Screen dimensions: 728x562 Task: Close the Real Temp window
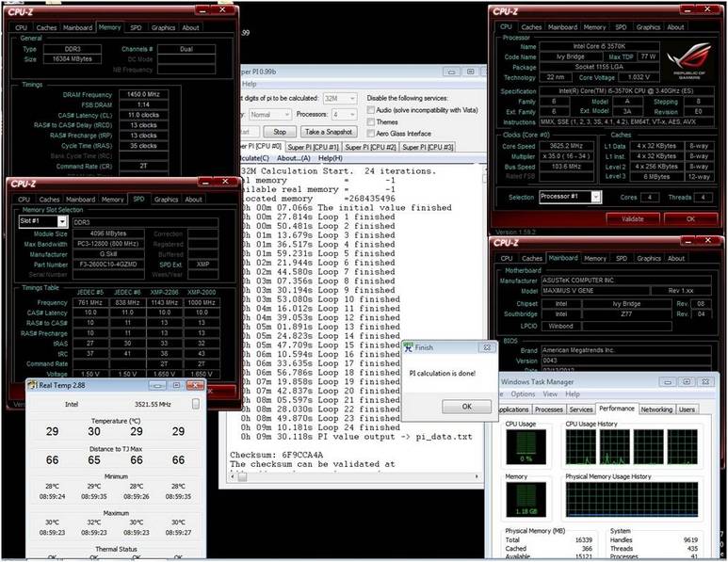[196, 385]
